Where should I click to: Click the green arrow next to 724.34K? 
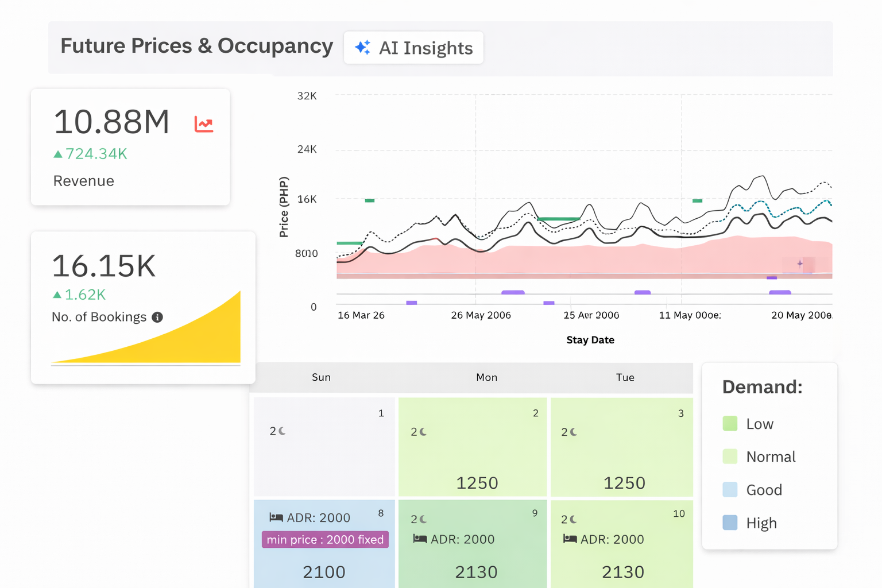pos(57,154)
